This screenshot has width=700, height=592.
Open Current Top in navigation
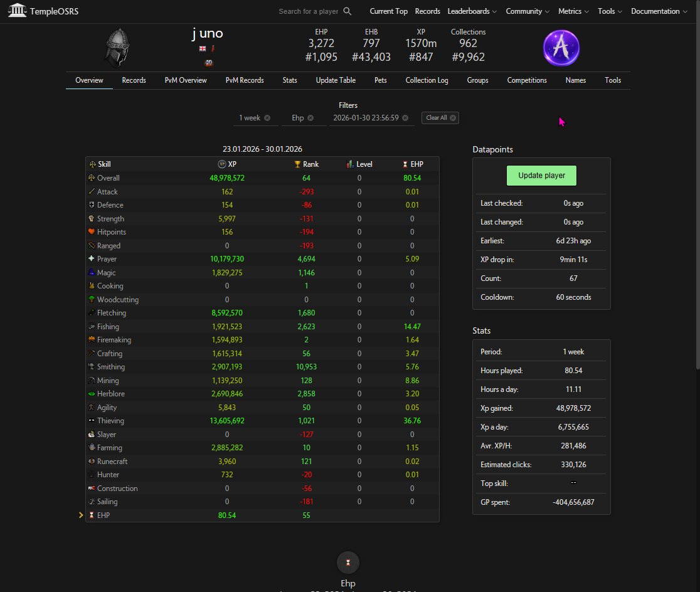388,11
